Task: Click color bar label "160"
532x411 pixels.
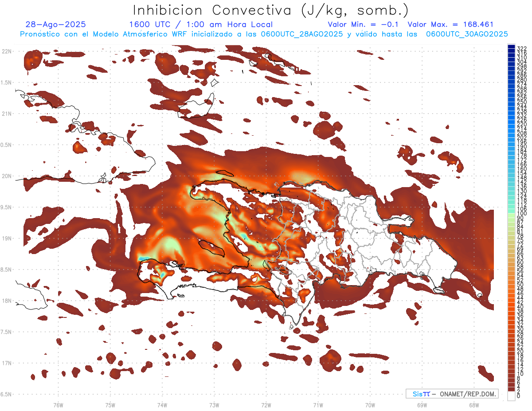Action: (x=522, y=169)
